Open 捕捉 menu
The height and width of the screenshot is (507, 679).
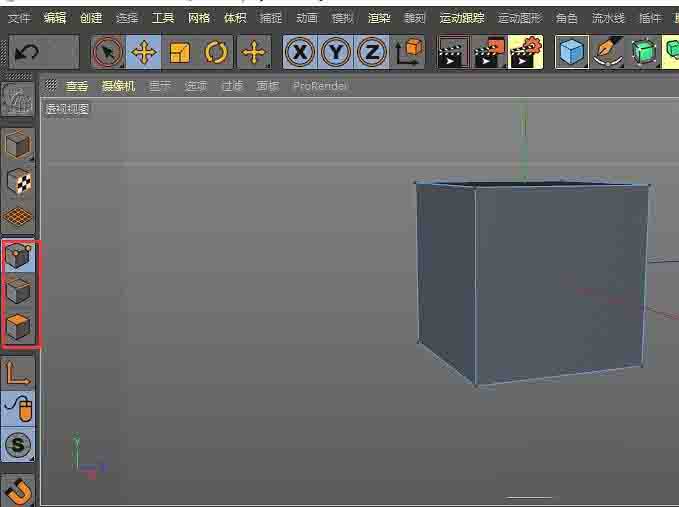[x=271, y=18]
